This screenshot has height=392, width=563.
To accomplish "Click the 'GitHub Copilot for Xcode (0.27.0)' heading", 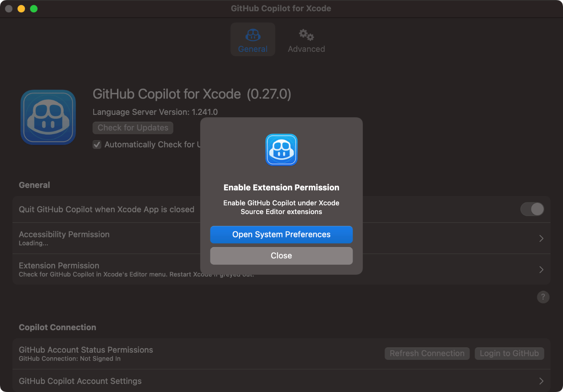I will 192,94.
